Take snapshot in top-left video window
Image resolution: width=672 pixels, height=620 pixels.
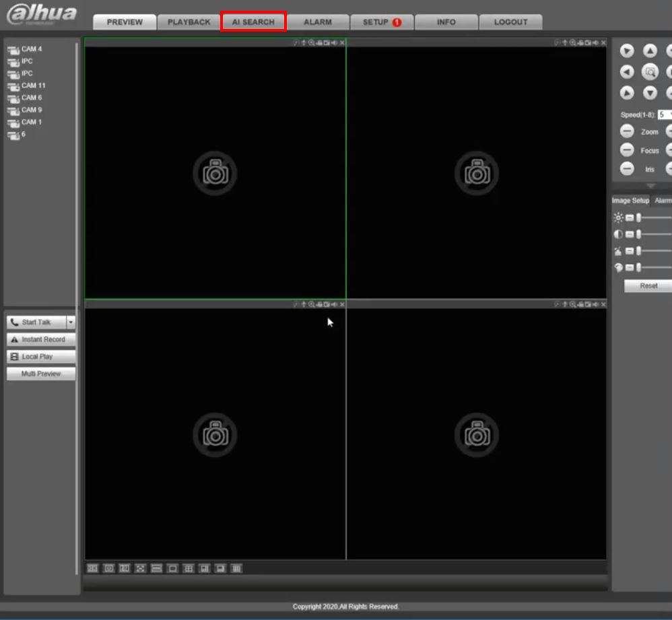(327, 43)
